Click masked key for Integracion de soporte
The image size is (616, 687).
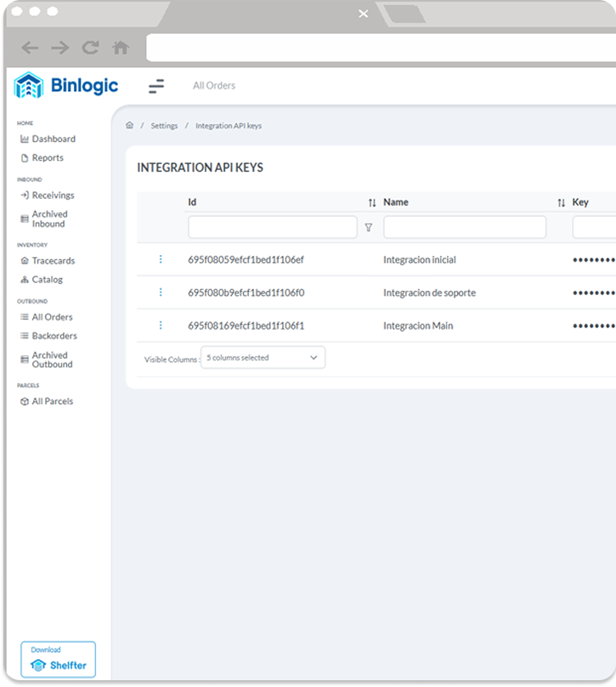[x=594, y=292]
